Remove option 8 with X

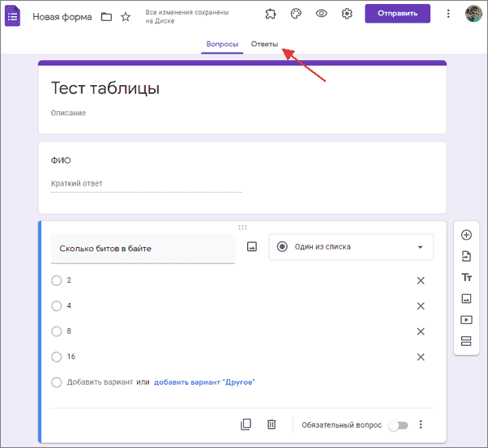(x=421, y=331)
